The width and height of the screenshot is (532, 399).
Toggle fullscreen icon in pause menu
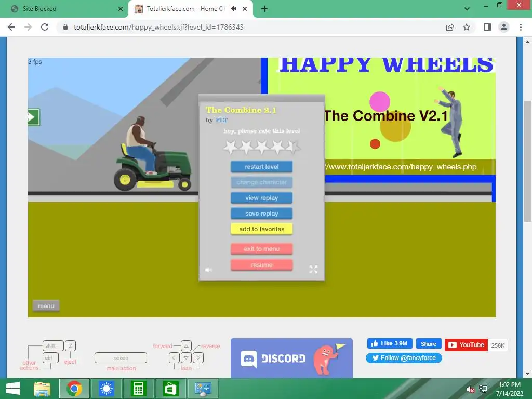point(313,270)
